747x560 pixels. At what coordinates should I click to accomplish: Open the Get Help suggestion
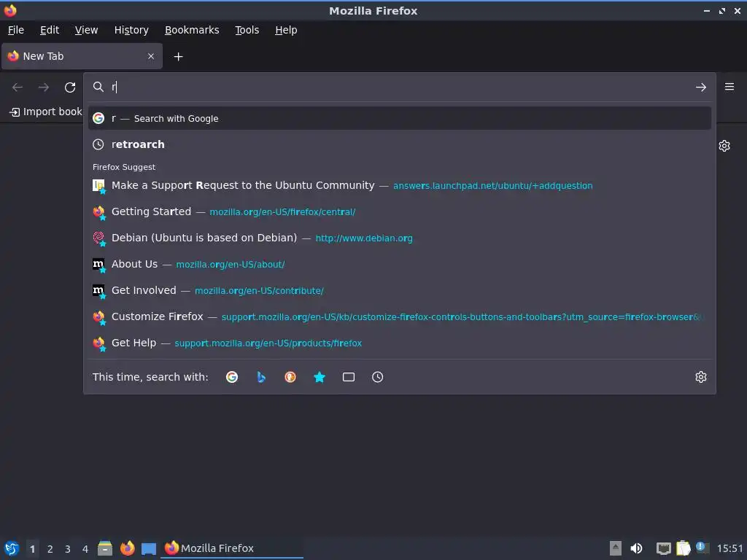(x=400, y=343)
